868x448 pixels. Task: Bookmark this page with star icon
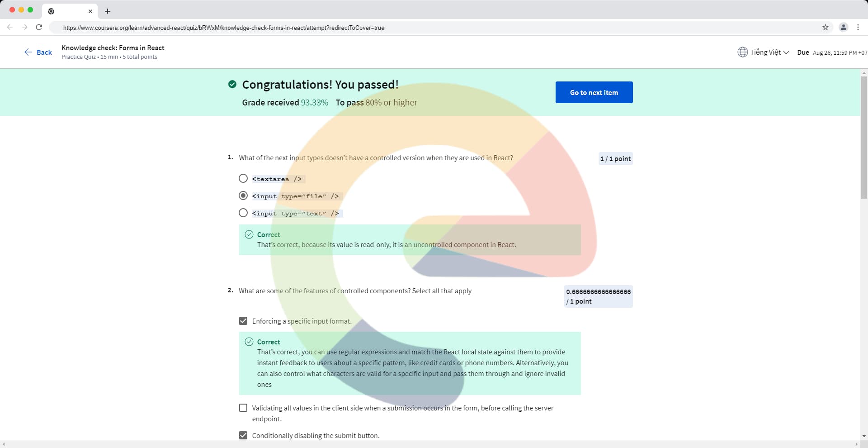826,27
